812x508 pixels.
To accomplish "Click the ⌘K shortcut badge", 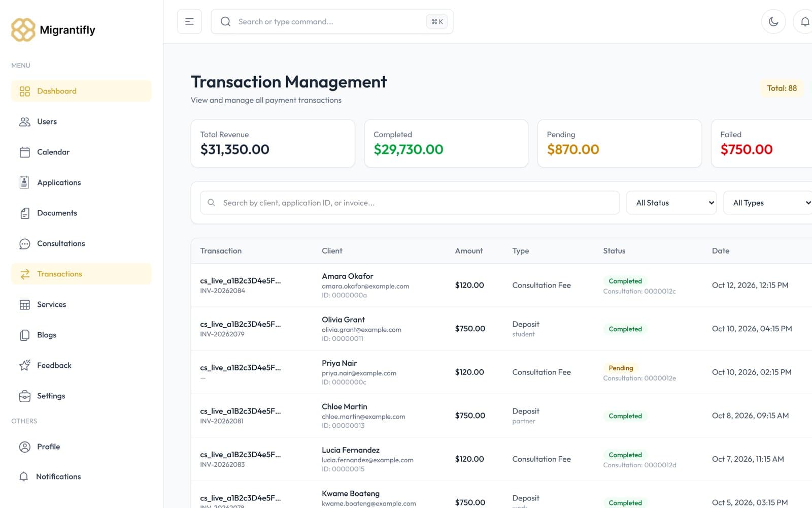I will click(x=437, y=21).
